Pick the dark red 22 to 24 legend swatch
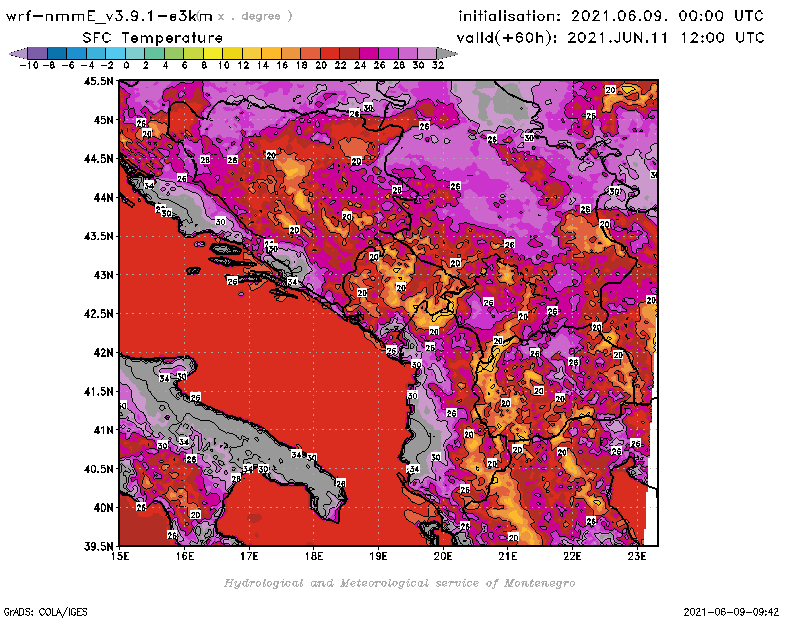Image resolution: width=800 pixels, height=618 pixels. (x=349, y=53)
